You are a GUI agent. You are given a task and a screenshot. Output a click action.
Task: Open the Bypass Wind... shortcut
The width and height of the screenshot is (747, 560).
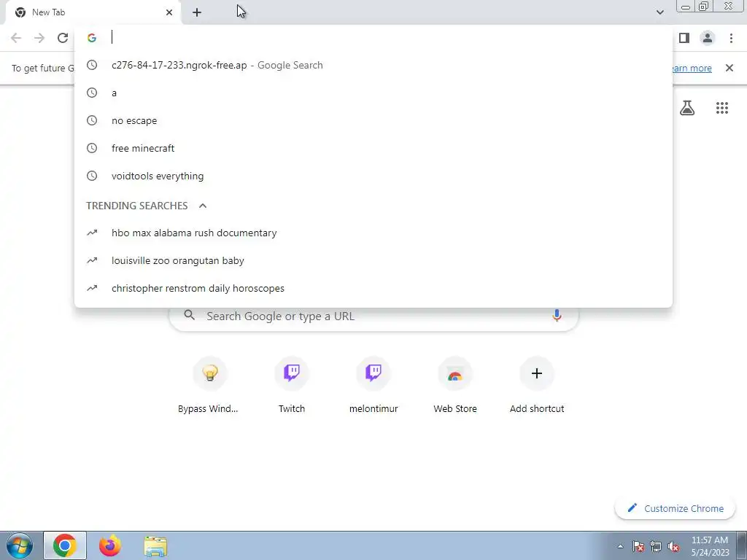pyautogui.click(x=209, y=386)
